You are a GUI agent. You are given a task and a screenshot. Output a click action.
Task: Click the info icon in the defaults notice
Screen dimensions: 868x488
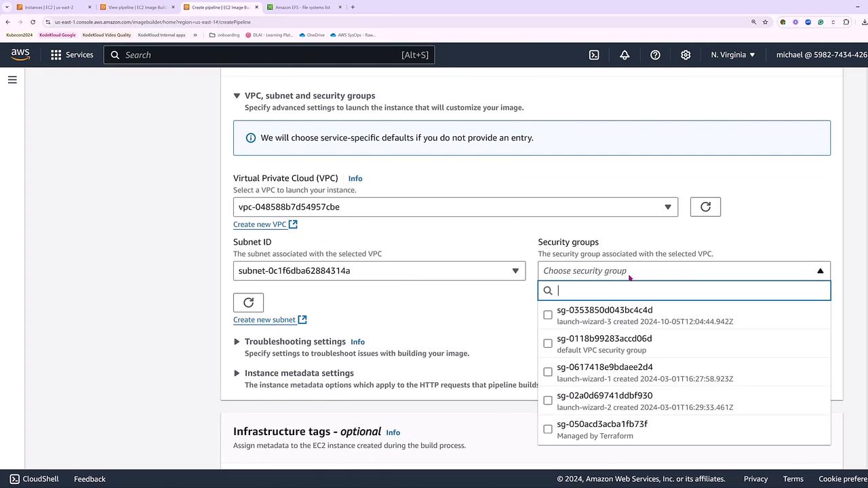pos(250,138)
